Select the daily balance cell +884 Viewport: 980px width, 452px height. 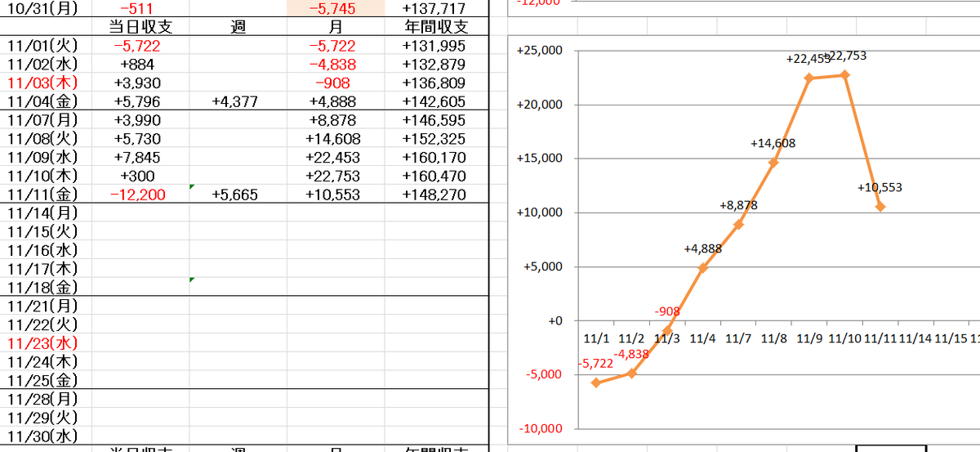(x=140, y=65)
